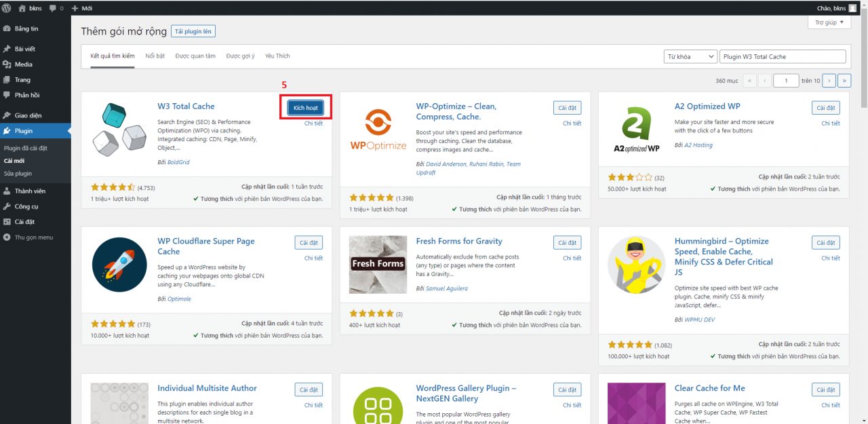The image size is (868, 424).
Task: Collapse sidebar via Thu gọn menu
Action: (x=35, y=237)
